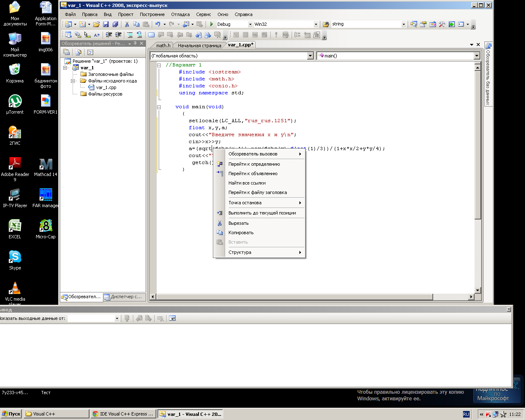Click the editor vertical scrollbar down arrow

(x=477, y=290)
